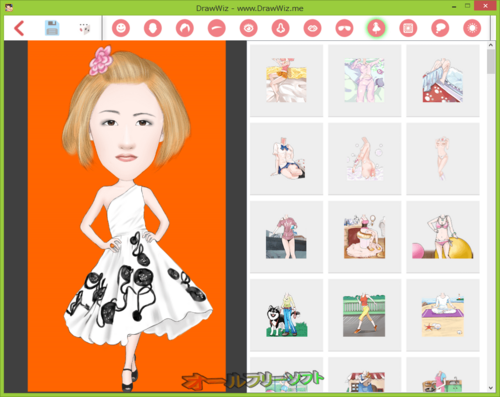Viewport: 500px width, 397px height.
Task: Select the red polka-dot bed thumbnail
Action: (x=443, y=80)
